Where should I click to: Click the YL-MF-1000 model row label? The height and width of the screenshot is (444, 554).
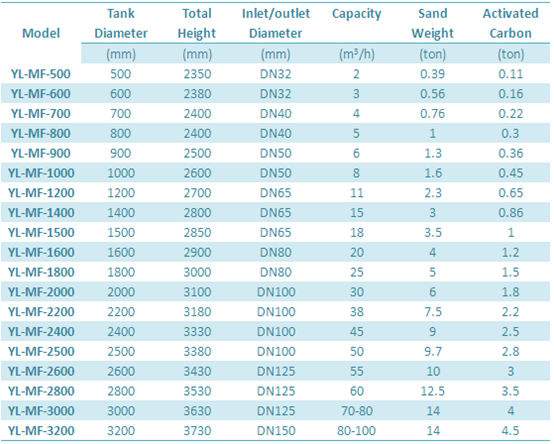41,173
